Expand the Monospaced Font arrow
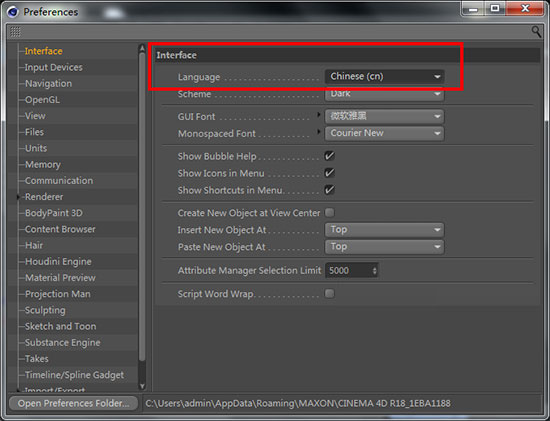 coord(318,132)
